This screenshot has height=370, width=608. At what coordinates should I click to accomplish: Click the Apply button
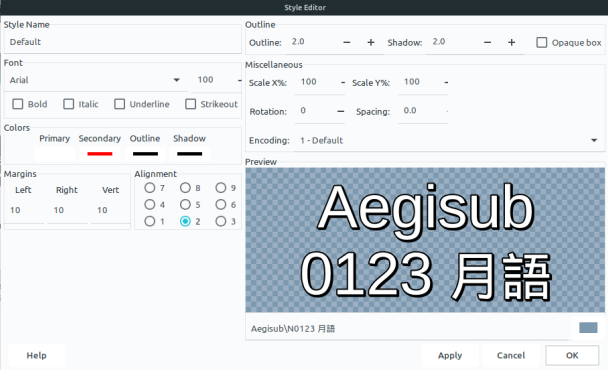450,355
